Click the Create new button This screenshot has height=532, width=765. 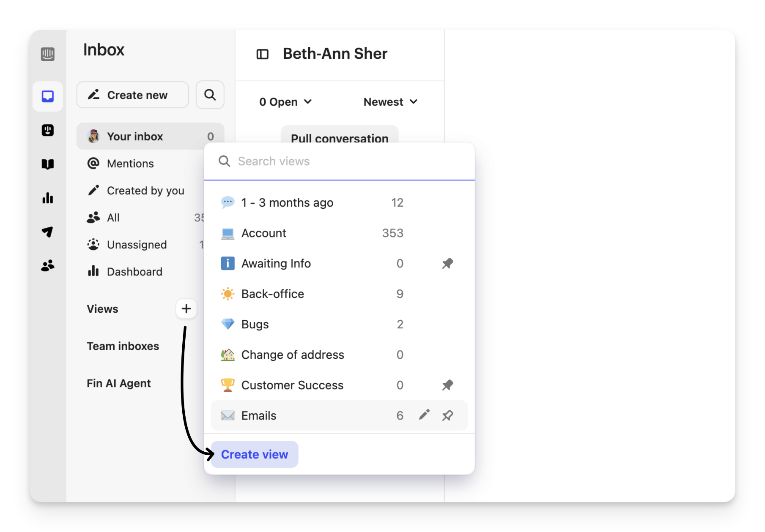coord(132,95)
